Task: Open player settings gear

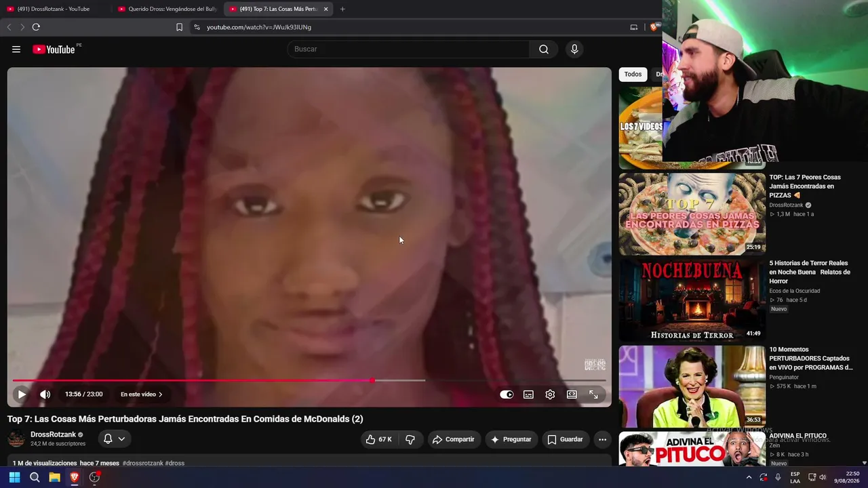Action: coord(550,394)
